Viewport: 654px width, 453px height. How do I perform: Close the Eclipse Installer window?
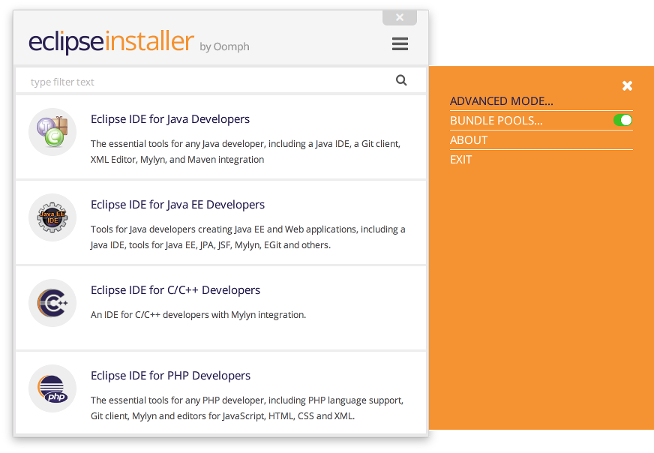(400, 18)
